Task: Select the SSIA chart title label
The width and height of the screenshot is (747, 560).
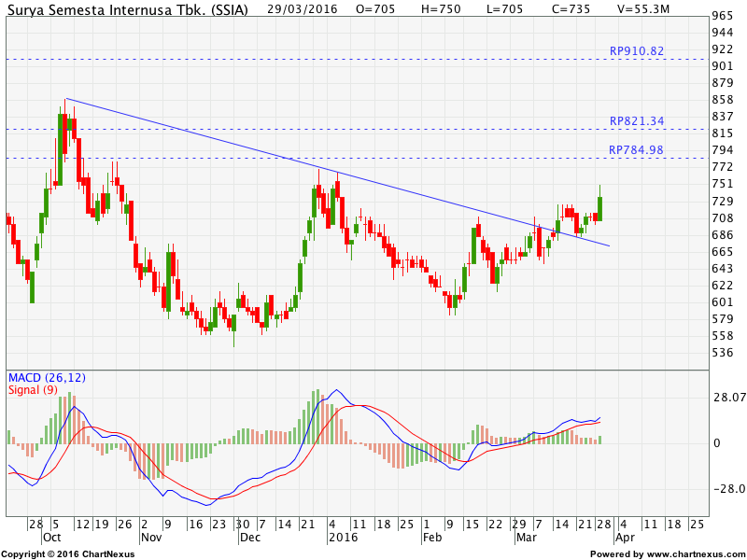Action: [126, 11]
